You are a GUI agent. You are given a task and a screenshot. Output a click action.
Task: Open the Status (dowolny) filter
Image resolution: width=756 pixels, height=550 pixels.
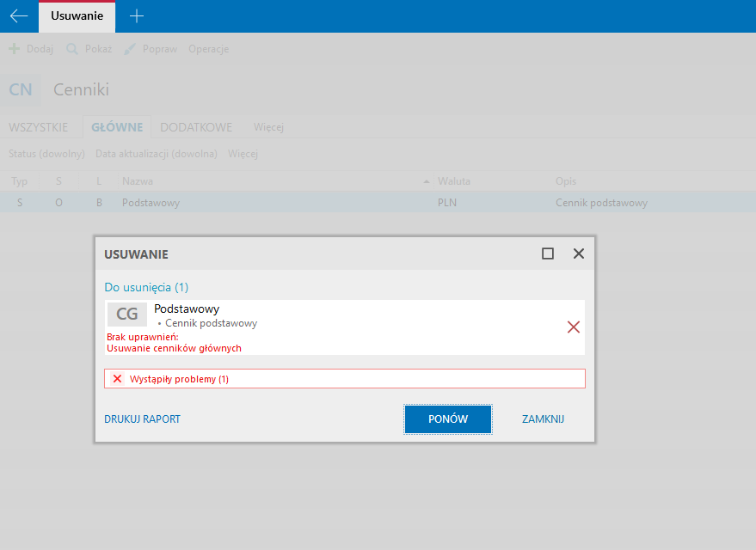[x=46, y=154]
